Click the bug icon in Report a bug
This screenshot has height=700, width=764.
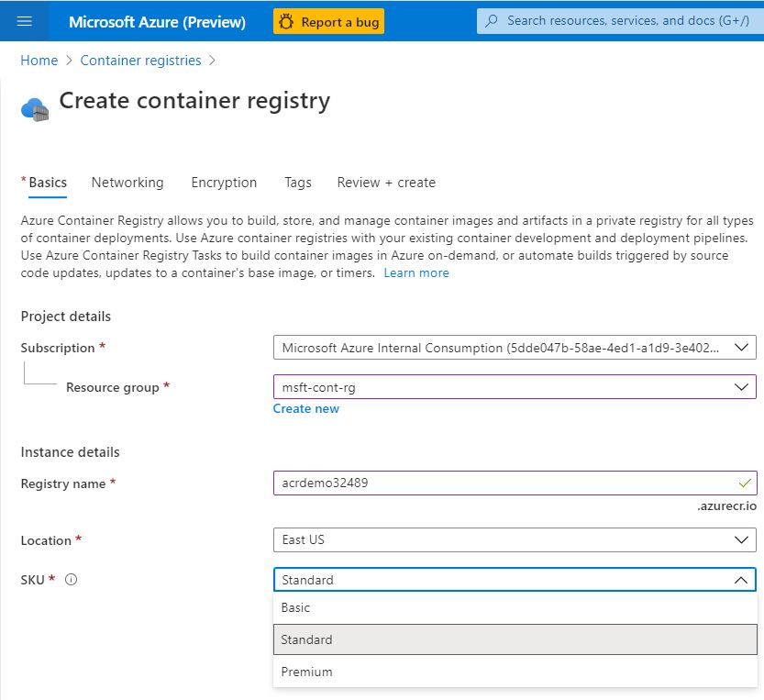pos(285,19)
